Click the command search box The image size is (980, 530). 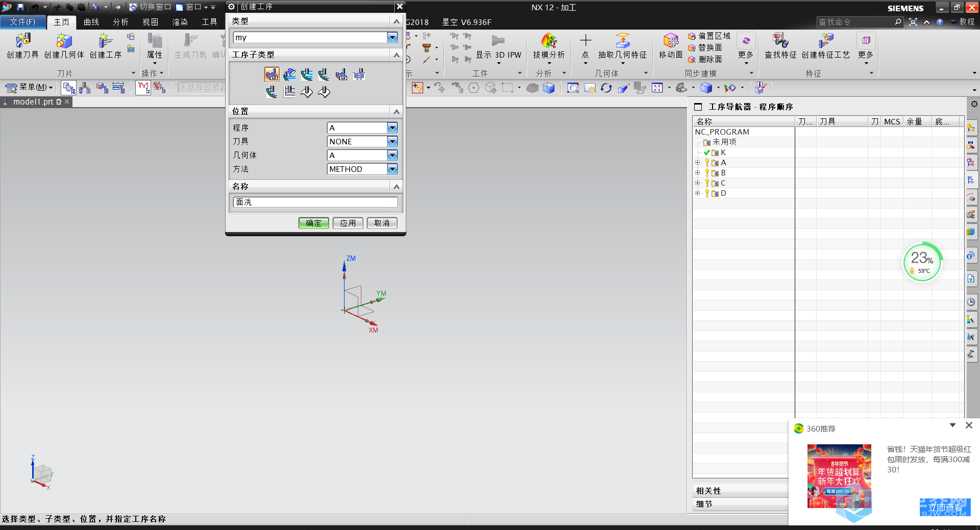pos(860,22)
